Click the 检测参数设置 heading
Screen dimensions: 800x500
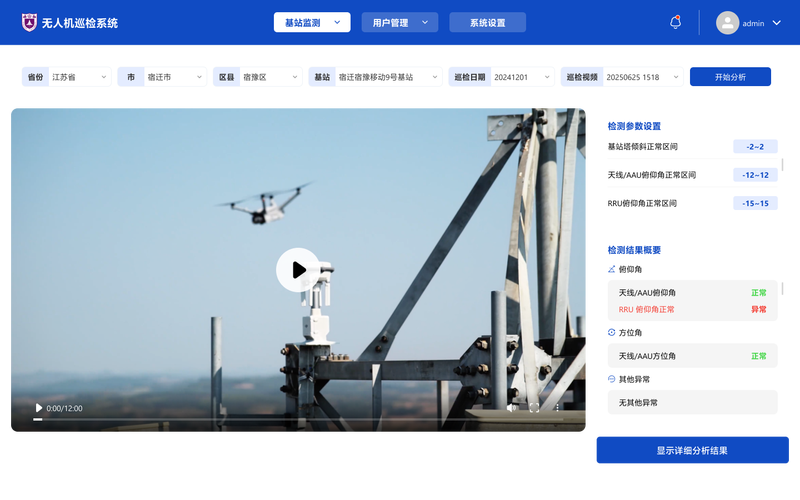coord(634,126)
